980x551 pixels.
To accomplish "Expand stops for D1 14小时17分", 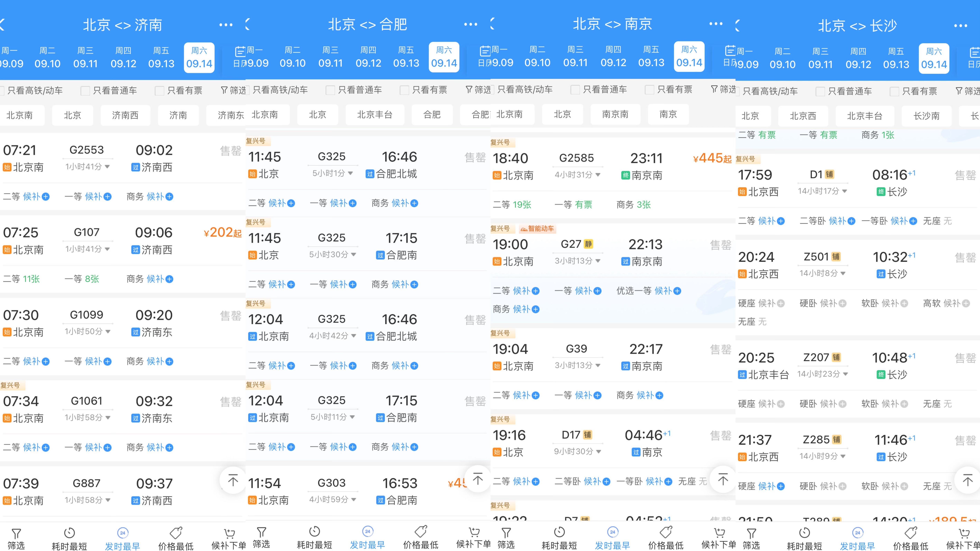I will tap(822, 191).
